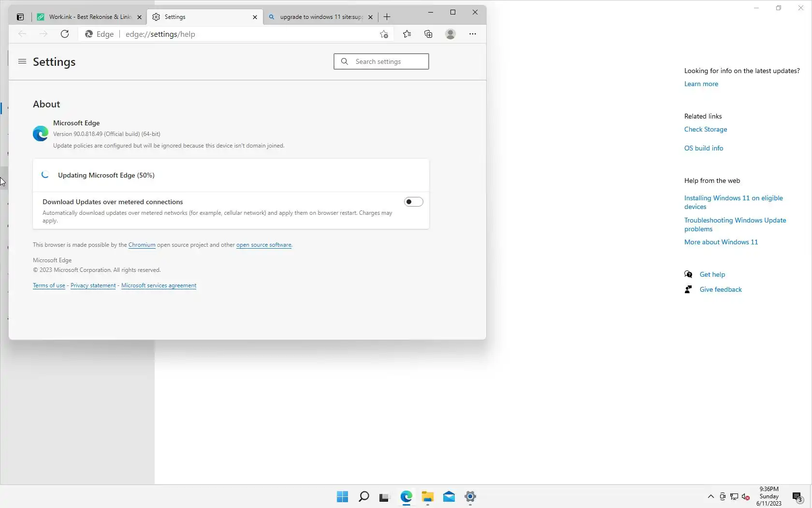Open Mail app from taskbar
The width and height of the screenshot is (812, 508).
(x=449, y=497)
